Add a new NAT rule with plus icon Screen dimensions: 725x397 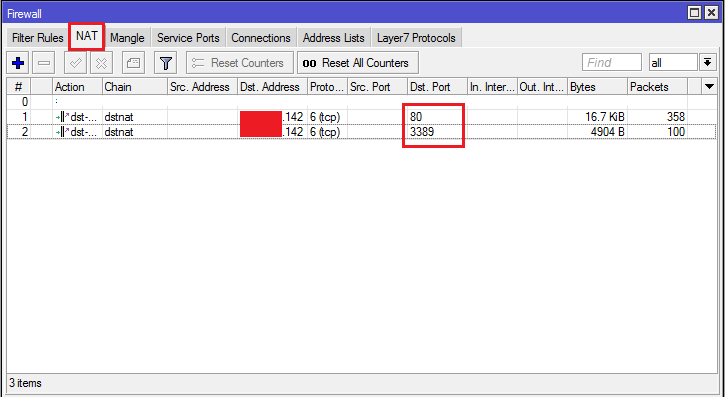(18, 63)
